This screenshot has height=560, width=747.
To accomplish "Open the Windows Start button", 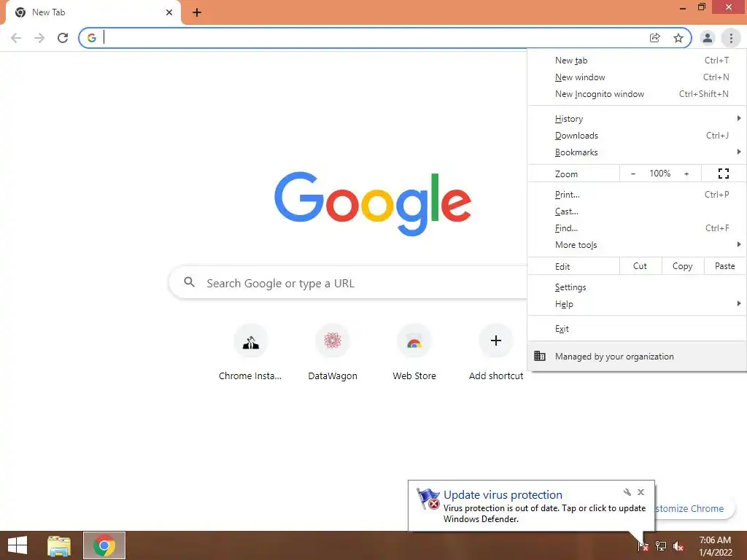I will (18, 545).
